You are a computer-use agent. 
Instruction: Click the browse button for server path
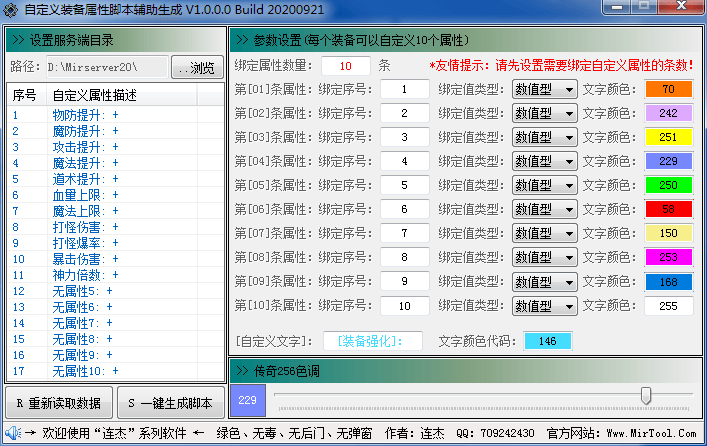point(197,67)
